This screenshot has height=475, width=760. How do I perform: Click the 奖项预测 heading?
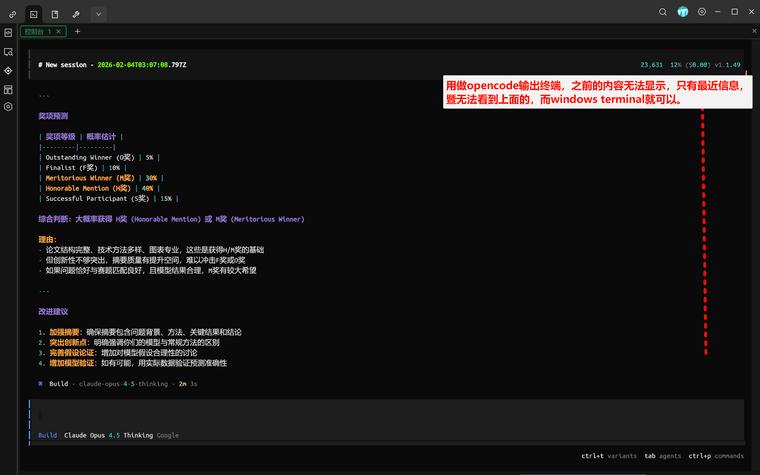pyautogui.click(x=53, y=116)
